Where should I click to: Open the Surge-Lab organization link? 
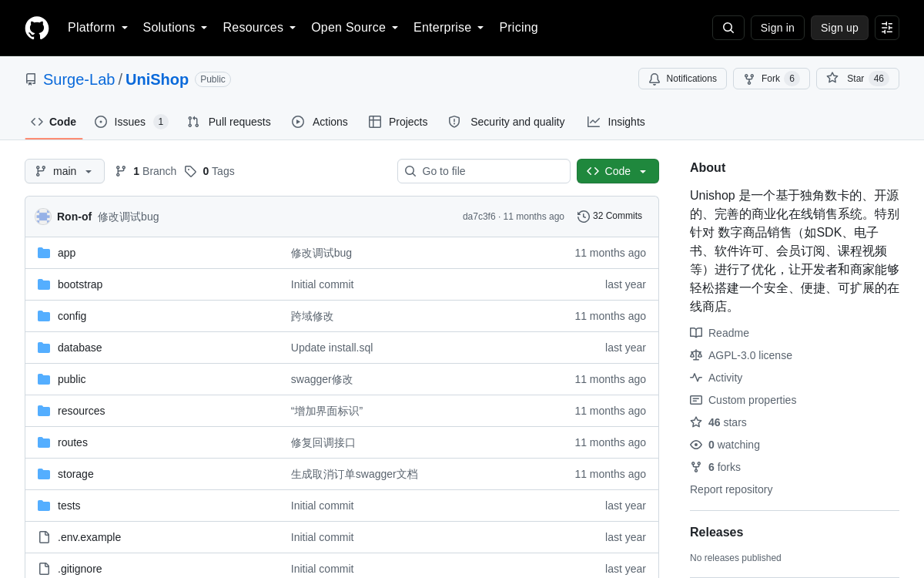79,79
